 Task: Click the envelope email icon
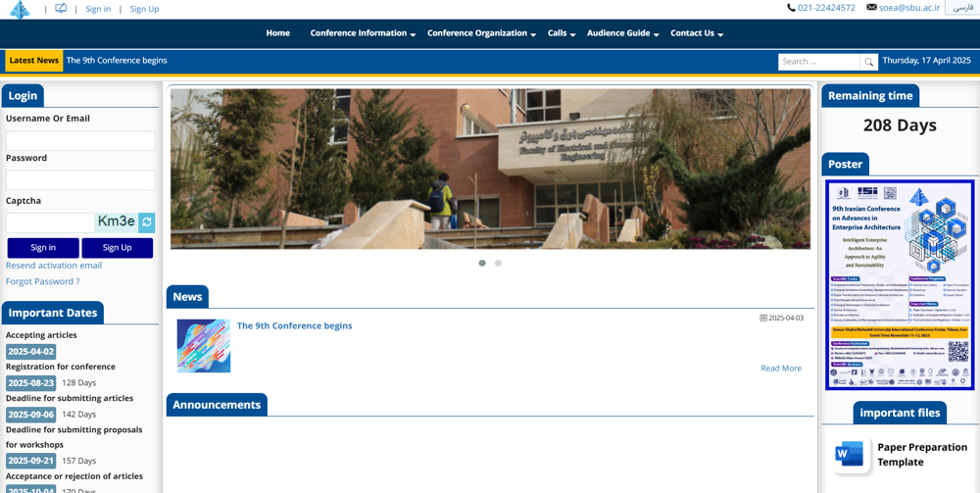point(871,8)
